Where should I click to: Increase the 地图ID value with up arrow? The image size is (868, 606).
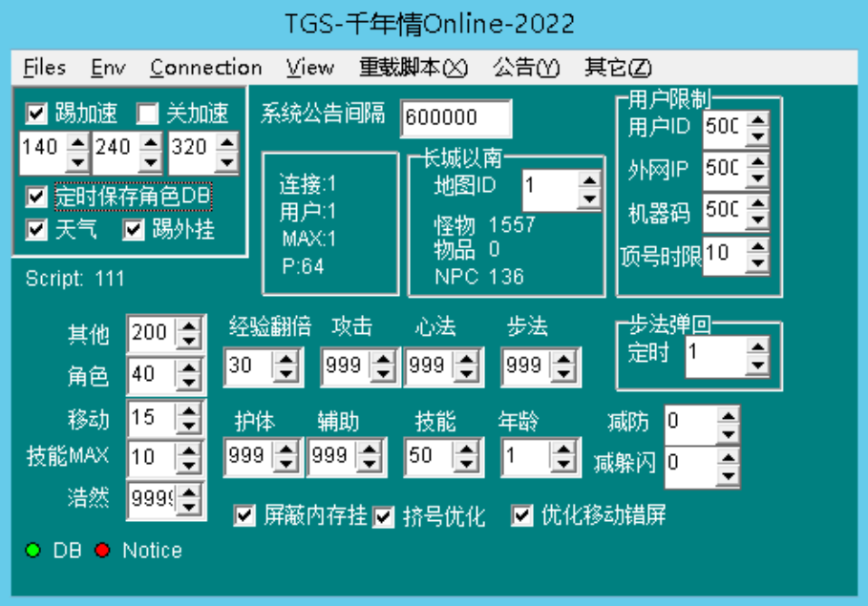[x=589, y=179]
